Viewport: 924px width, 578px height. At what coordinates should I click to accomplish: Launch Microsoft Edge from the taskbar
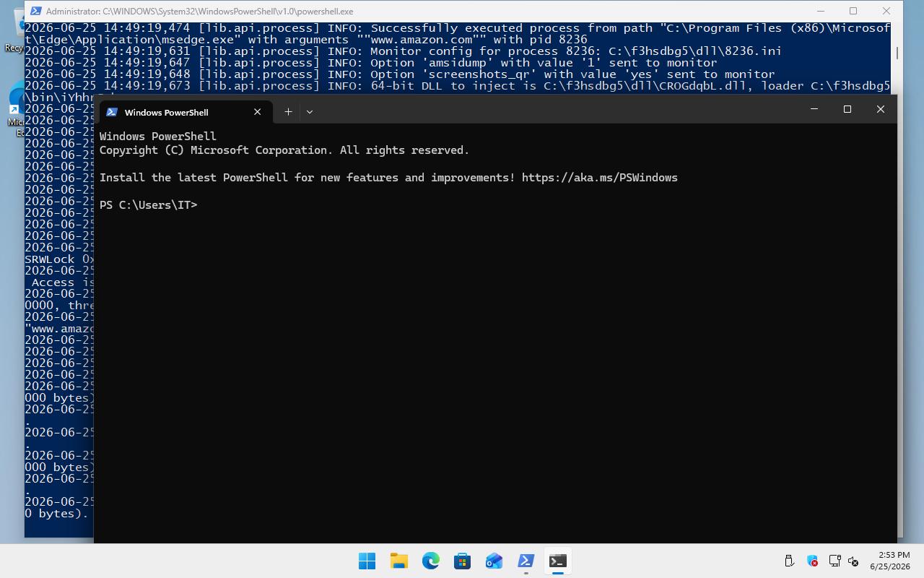[431, 561]
